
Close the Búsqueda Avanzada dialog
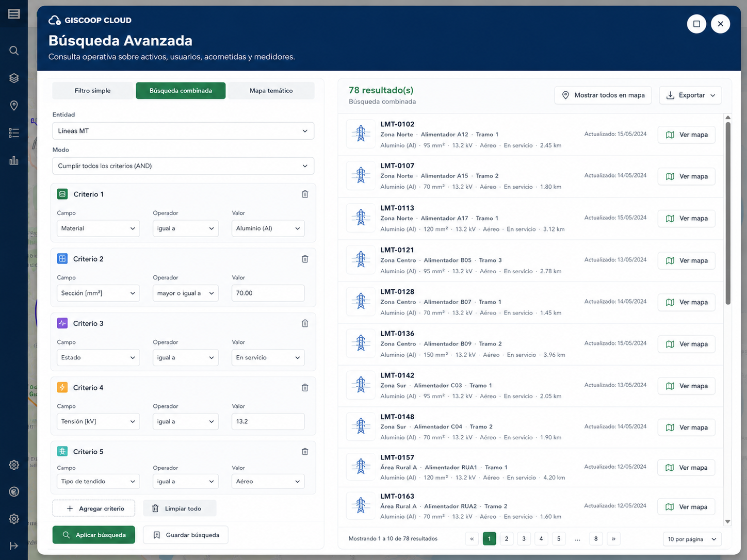click(720, 24)
